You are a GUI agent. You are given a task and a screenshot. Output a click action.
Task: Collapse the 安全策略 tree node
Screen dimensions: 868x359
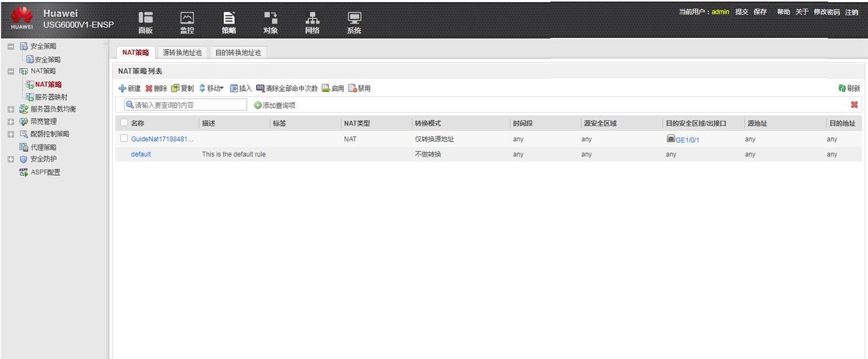coord(11,46)
